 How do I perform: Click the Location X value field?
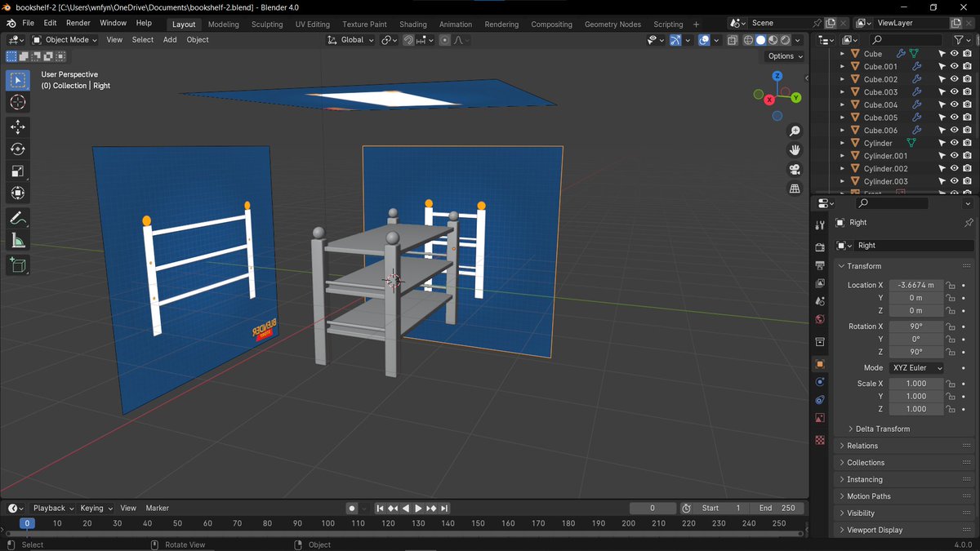pyautogui.click(x=915, y=286)
